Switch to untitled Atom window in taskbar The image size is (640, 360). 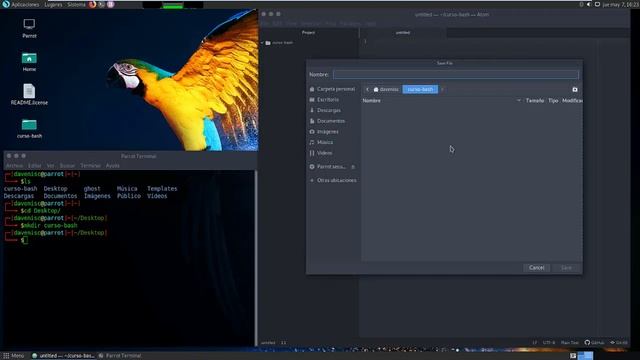[x=63, y=356]
